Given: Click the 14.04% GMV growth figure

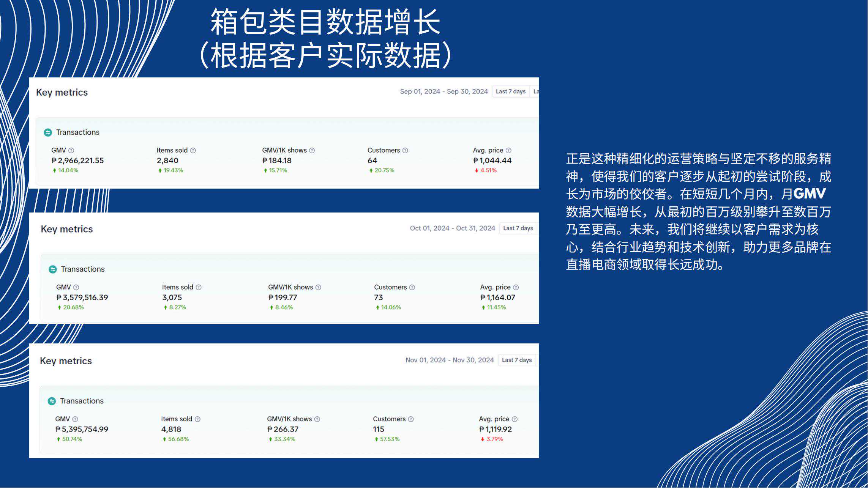Looking at the screenshot, I should point(65,171).
